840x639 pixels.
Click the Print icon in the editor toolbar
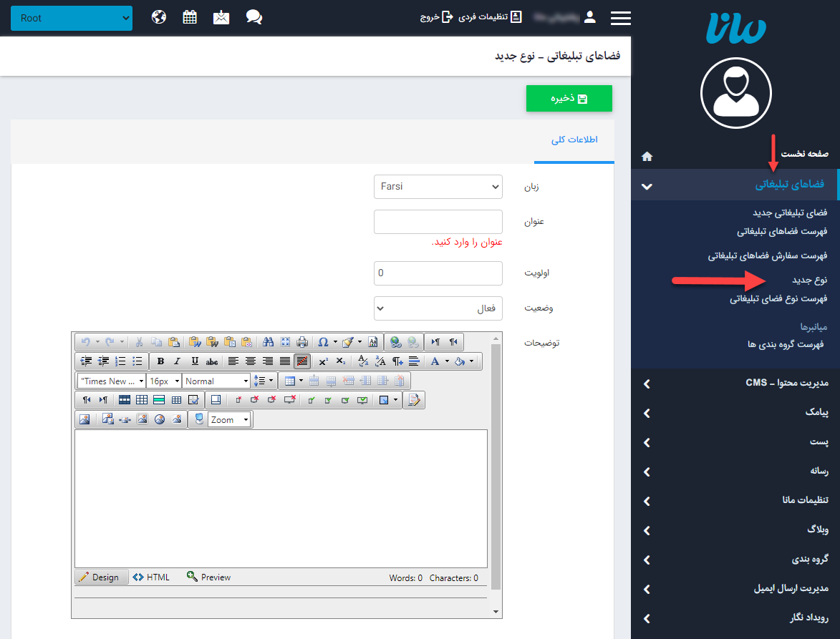point(302,342)
